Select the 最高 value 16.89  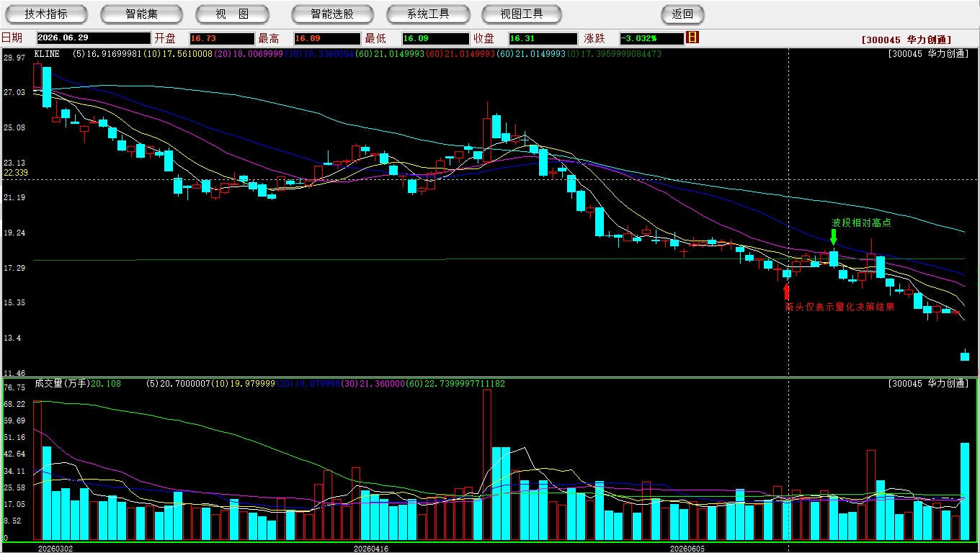326,38
